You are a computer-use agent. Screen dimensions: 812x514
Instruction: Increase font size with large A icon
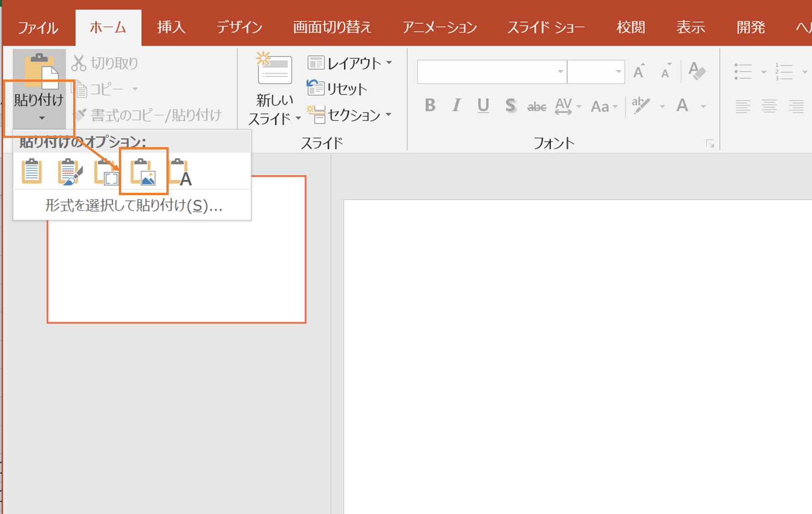[x=639, y=71]
